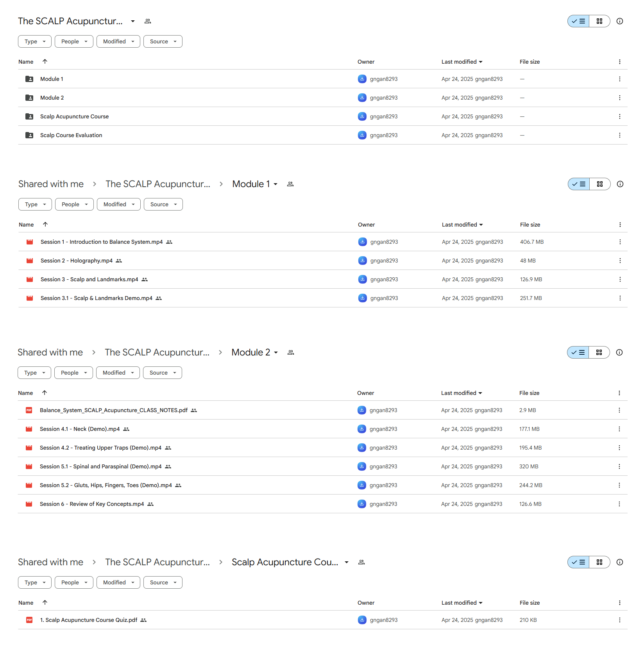
Task: Click the owner avatar in the Session 5.1 - Spinal and Paraspinal row
Action: coord(362,466)
